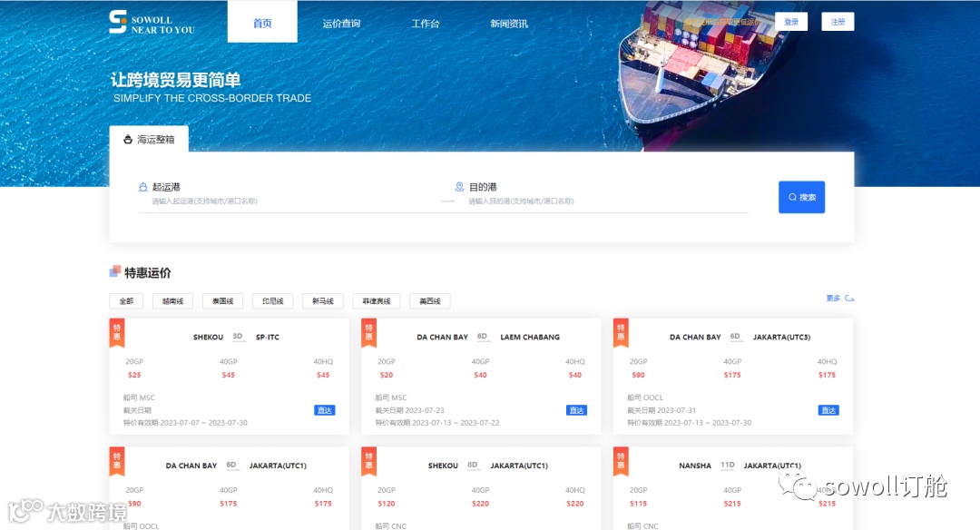Screen dimensions: 980x530
Task: Click the 目的港 destination pin icon
Action: [x=459, y=187]
